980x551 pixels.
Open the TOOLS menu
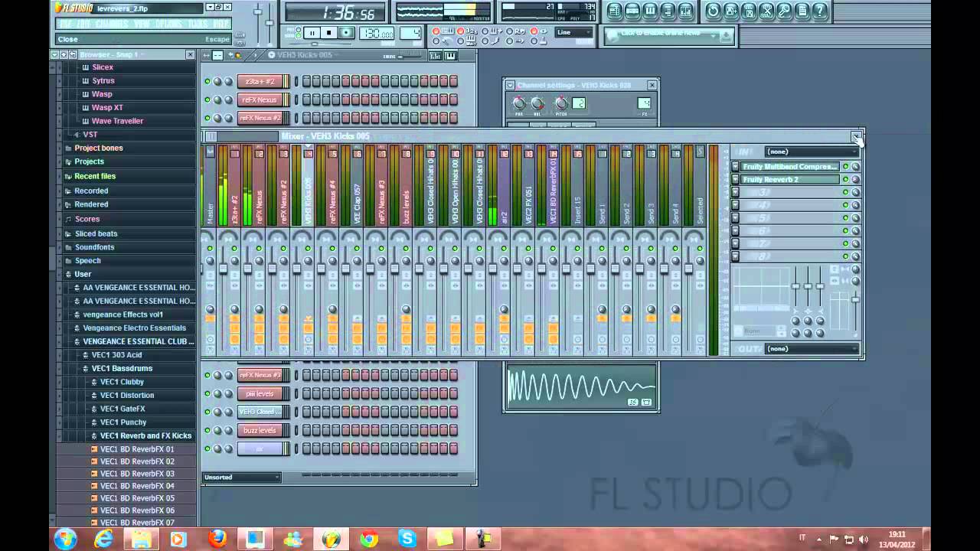(x=198, y=24)
